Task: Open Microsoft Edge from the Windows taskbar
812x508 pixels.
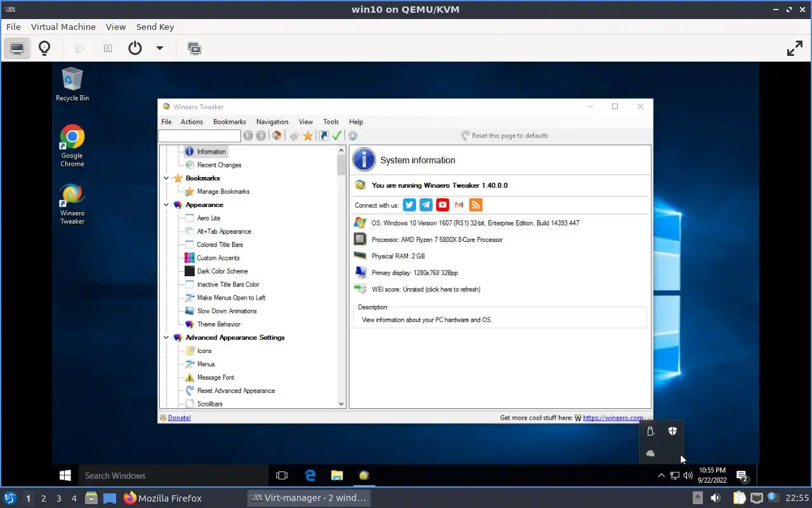Action: coord(310,476)
